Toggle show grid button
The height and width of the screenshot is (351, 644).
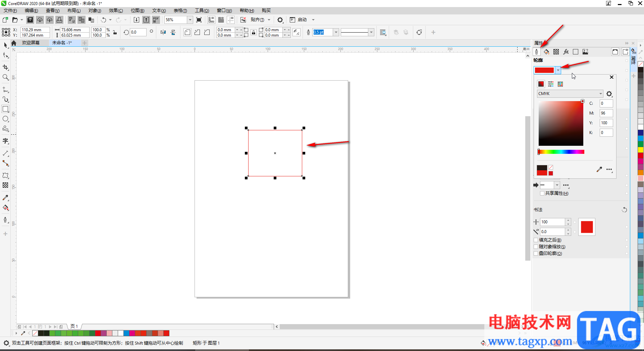[x=221, y=20]
